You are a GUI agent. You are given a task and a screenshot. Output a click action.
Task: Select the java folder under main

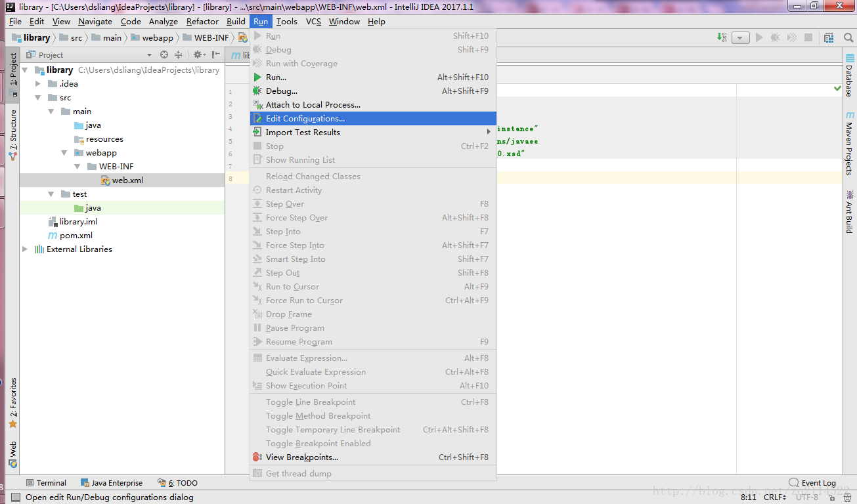coord(87,125)
